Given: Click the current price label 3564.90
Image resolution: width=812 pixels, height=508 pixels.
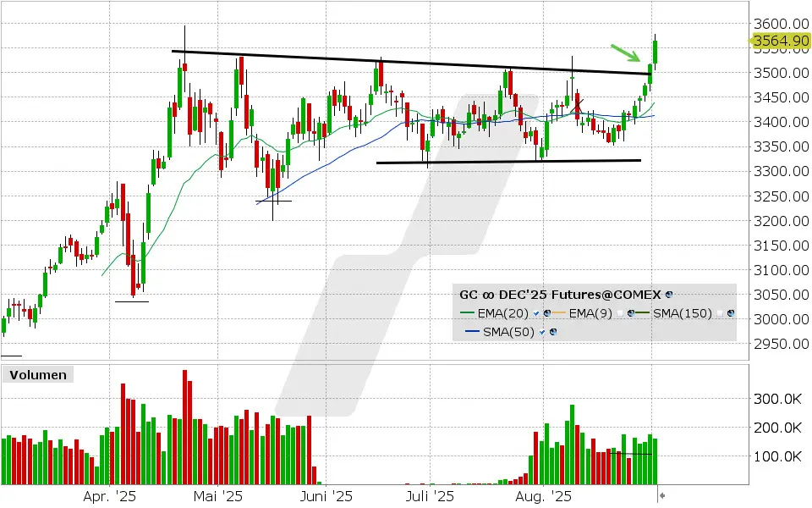Looking at the screenshot, I should tap(781, 41).
